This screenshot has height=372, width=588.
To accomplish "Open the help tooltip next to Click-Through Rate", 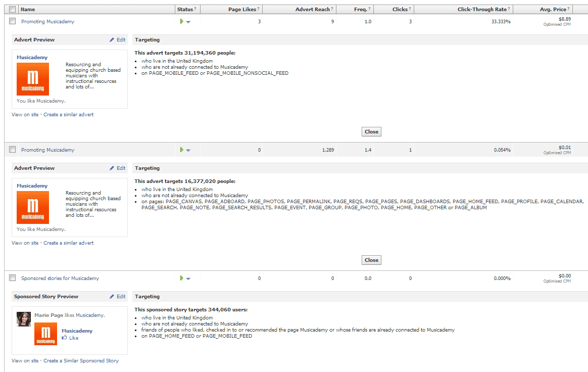I will coord(509,9).
